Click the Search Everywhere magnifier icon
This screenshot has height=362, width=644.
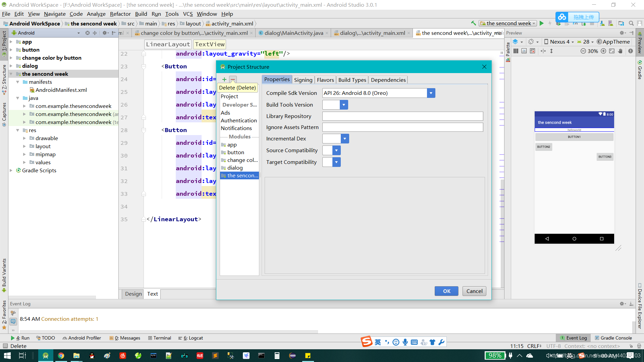click(x=631, y=23)
